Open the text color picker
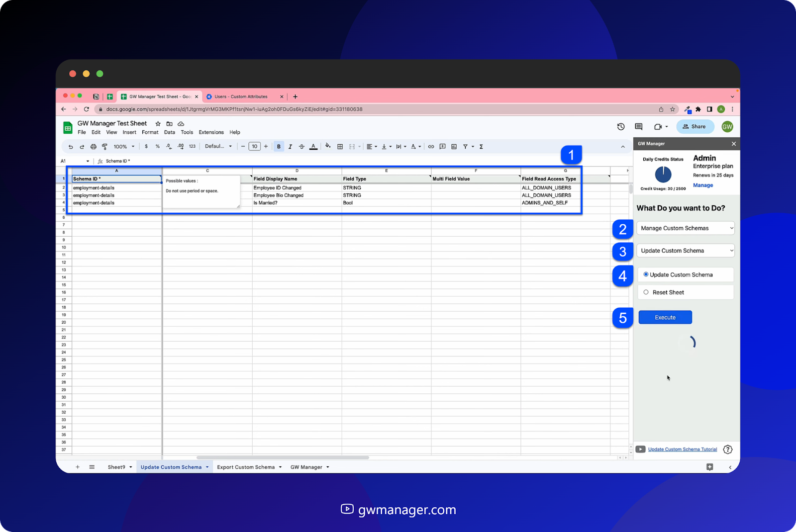The image size is (796, 532). click(x=313, y=146)
